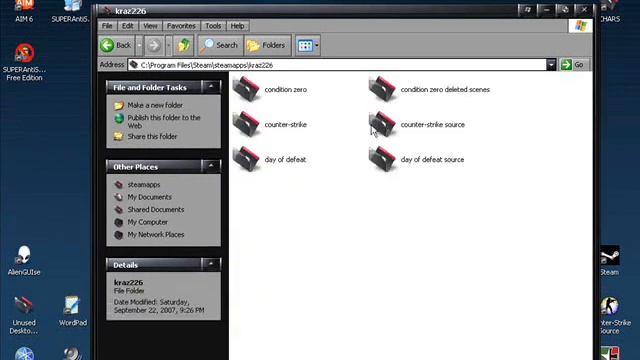Select the AlienGUIse desktop icon
The height and width of the screenshot is (360, 640).
pos(24,261)
